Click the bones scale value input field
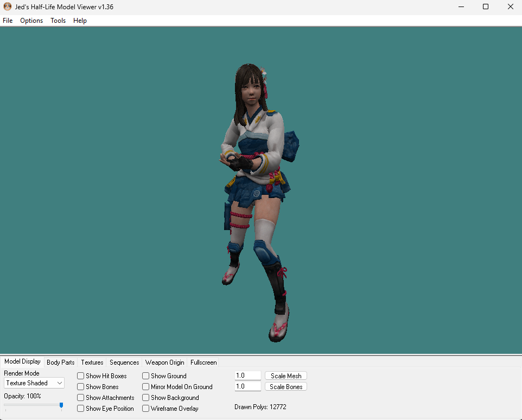Image resolution: width=522 pixels, height=420 pixels. click(247, 386)
